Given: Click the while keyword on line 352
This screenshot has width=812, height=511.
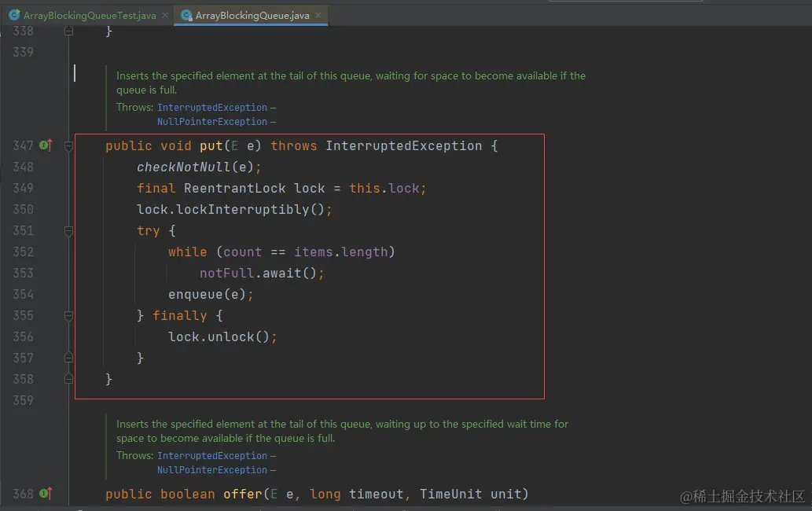Looking at the screenshot, I should [x=187, y=252].
